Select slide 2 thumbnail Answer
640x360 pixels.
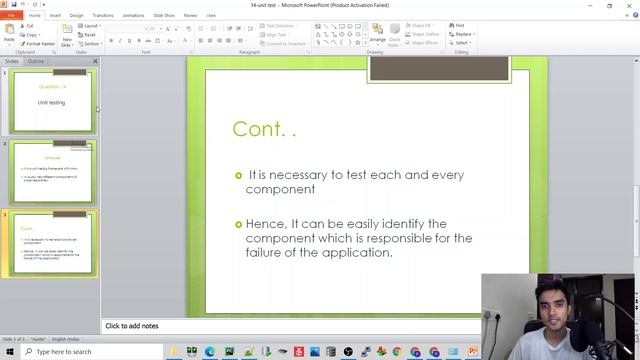tap(53, 172)
